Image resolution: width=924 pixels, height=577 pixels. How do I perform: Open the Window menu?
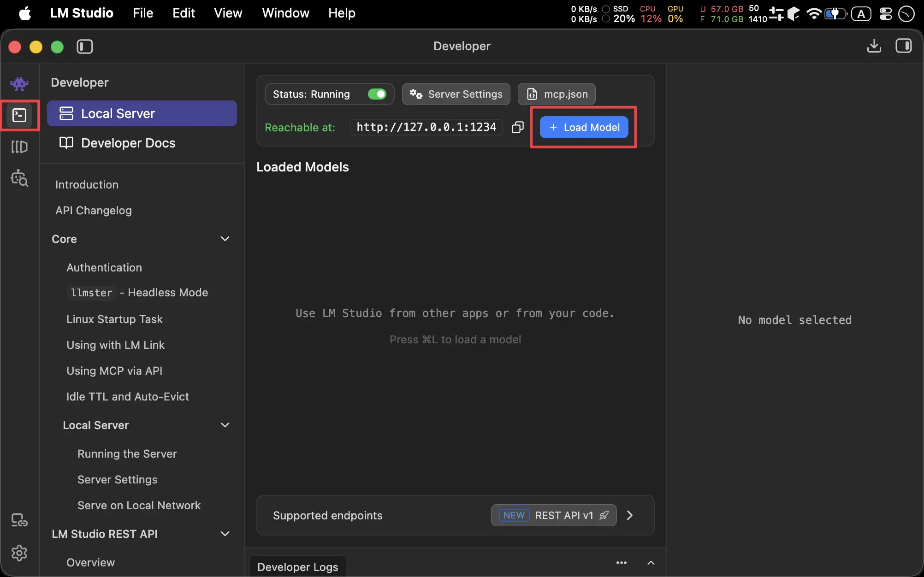pos(285,13)
